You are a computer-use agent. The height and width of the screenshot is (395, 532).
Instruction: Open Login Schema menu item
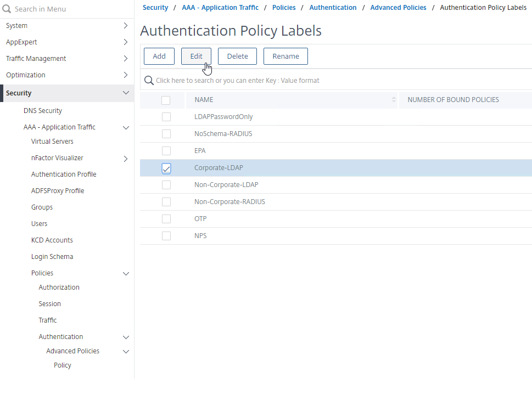coord(52,257)
